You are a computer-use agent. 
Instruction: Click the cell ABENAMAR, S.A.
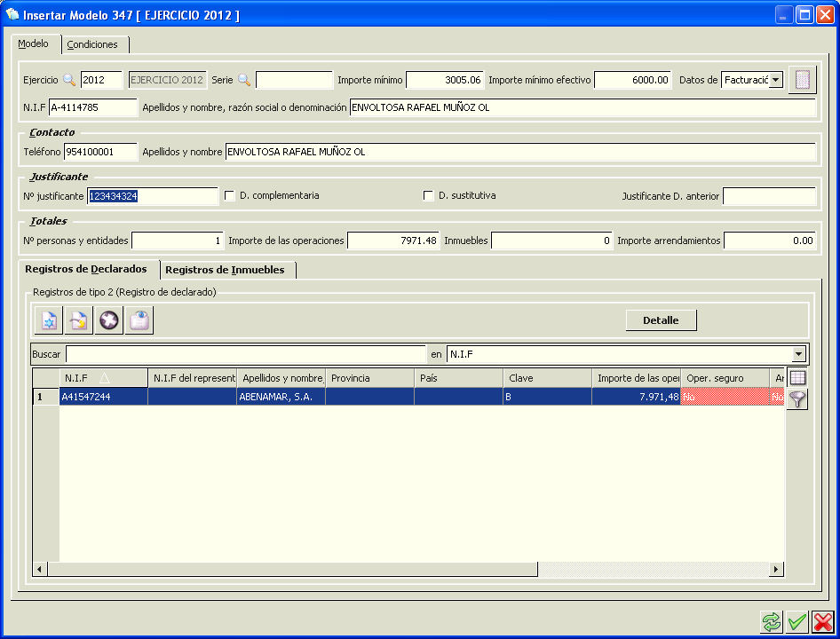[x=281, y=397]
